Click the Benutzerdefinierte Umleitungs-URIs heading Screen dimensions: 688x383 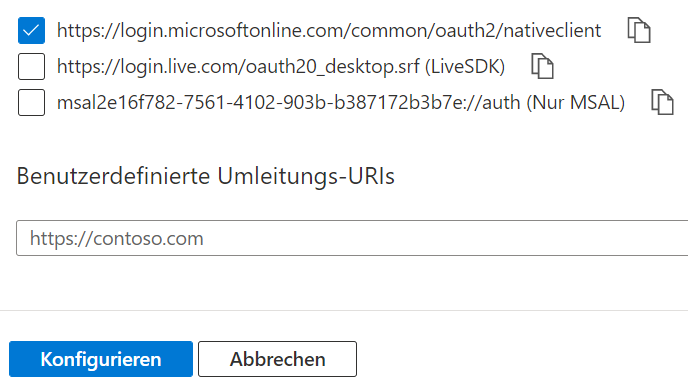pos(206,176)
